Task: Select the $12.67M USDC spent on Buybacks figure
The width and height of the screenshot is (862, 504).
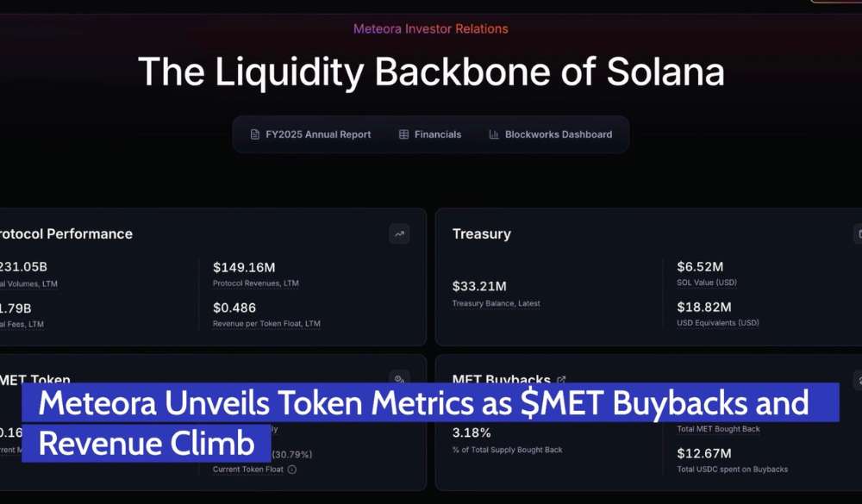Action: (704, 453)
